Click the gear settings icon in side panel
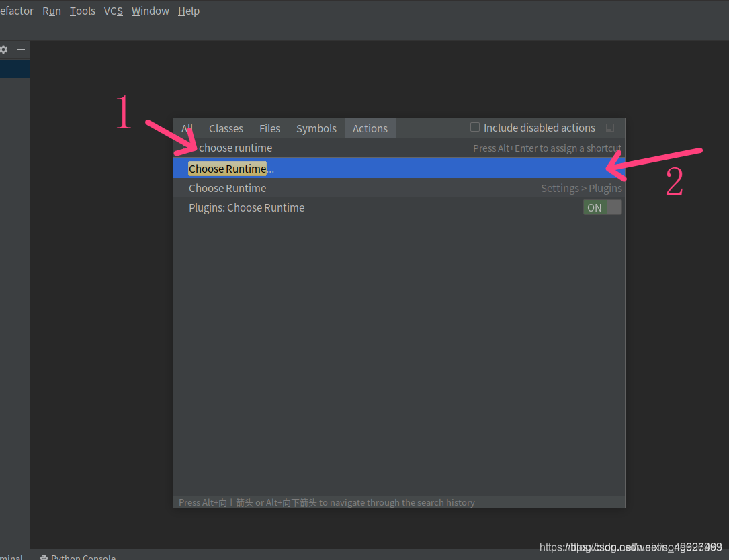The width and height of the screenshot is (729, 560). click(x=4, y=50)
